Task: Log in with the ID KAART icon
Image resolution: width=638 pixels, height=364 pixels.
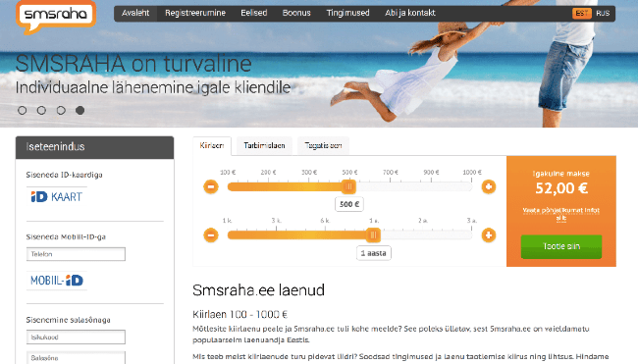Action: click(x=57, y=197)
